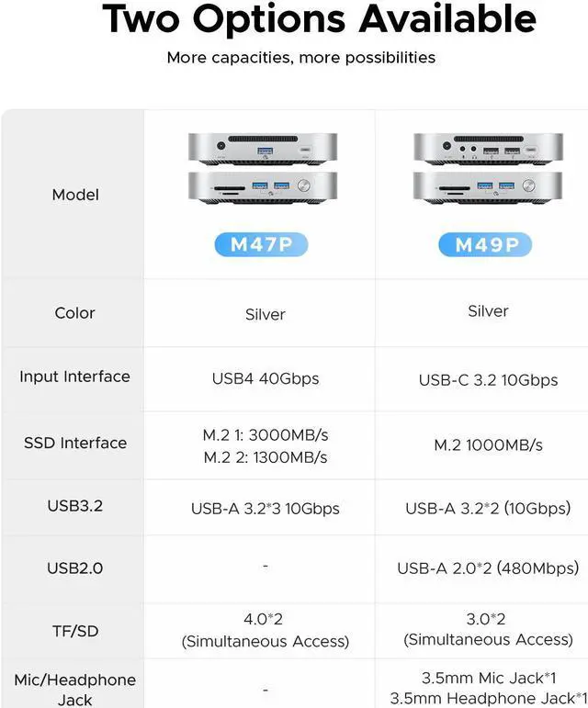Click the "USB-A 3.2*3 10Gbps" cell
The height and width of the screenshot is (708, 588).
(265, 509)
